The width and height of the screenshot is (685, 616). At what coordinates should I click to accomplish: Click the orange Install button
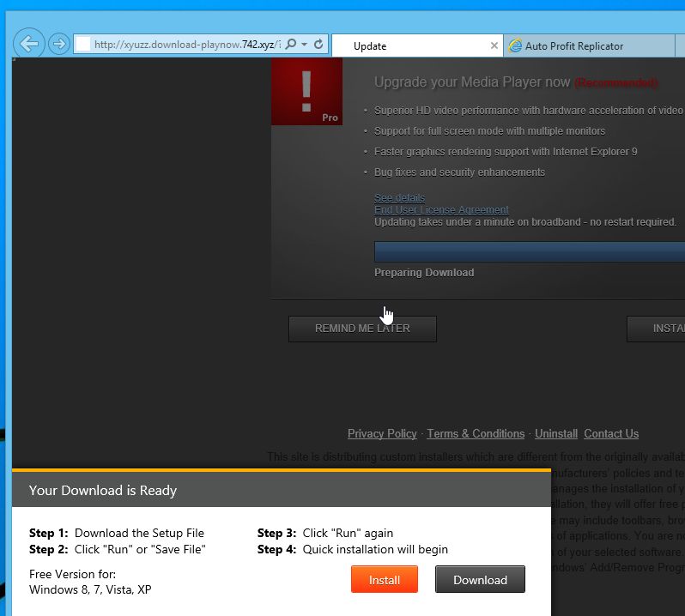[385, 579]
